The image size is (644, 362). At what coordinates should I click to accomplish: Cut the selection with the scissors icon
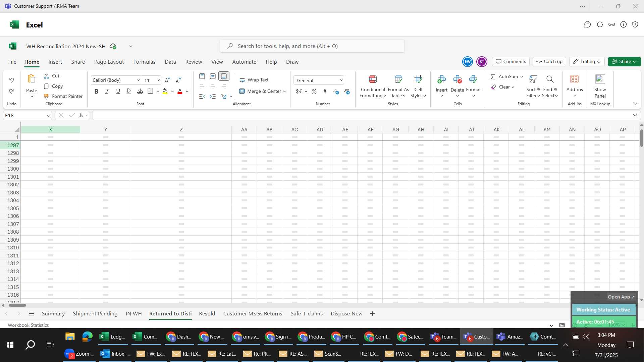(46, 76)
